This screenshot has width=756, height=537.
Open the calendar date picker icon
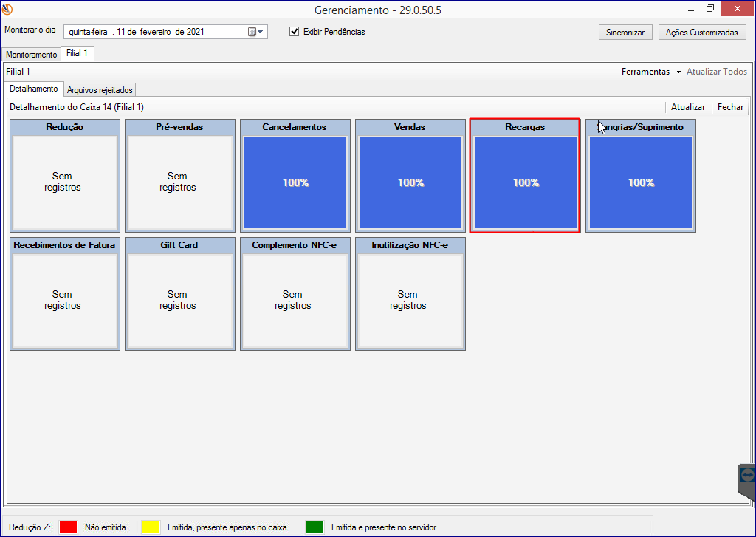255,32
